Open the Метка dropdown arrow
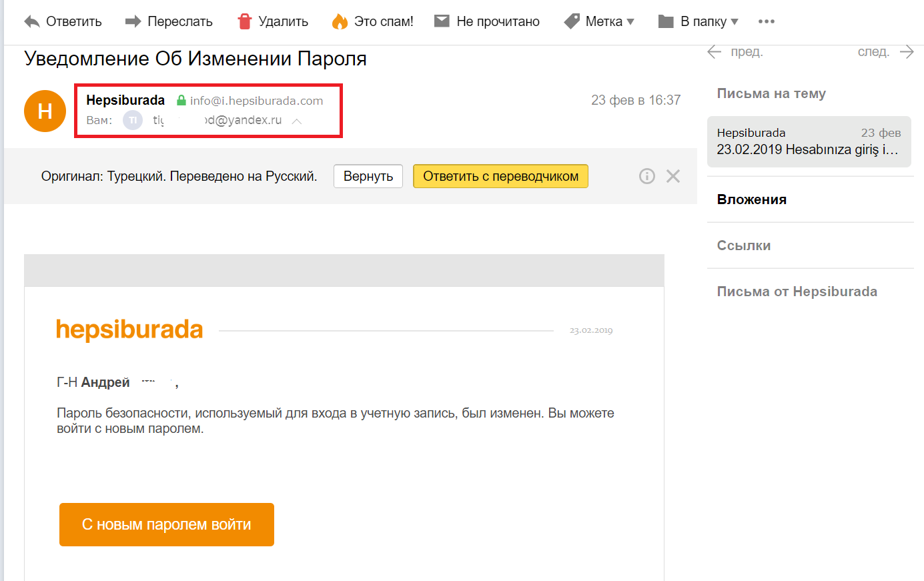The image size is (924, 581). pos(630,21)
